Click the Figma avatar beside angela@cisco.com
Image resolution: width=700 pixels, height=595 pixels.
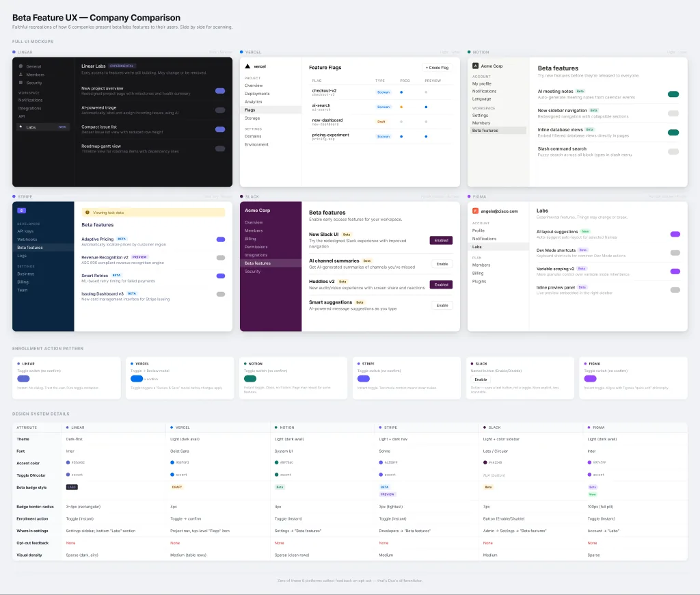(x=476, y=211)
